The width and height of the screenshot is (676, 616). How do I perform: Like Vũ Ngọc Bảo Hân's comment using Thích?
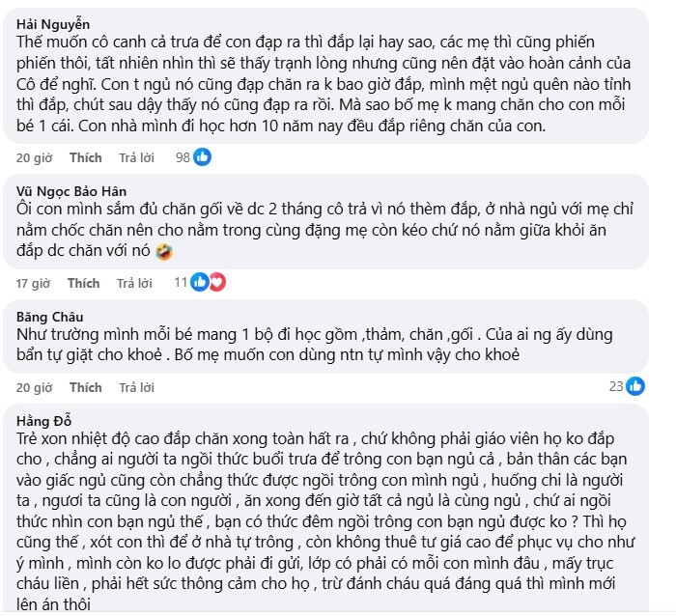pos(84,284)
